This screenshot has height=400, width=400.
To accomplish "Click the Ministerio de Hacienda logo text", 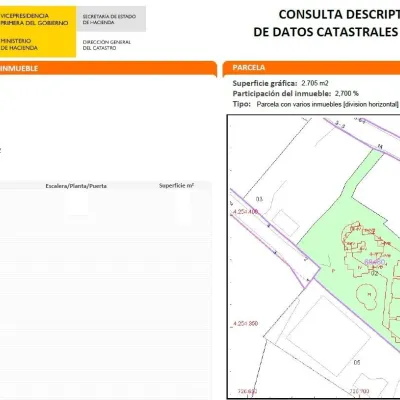I will point(19,44).
